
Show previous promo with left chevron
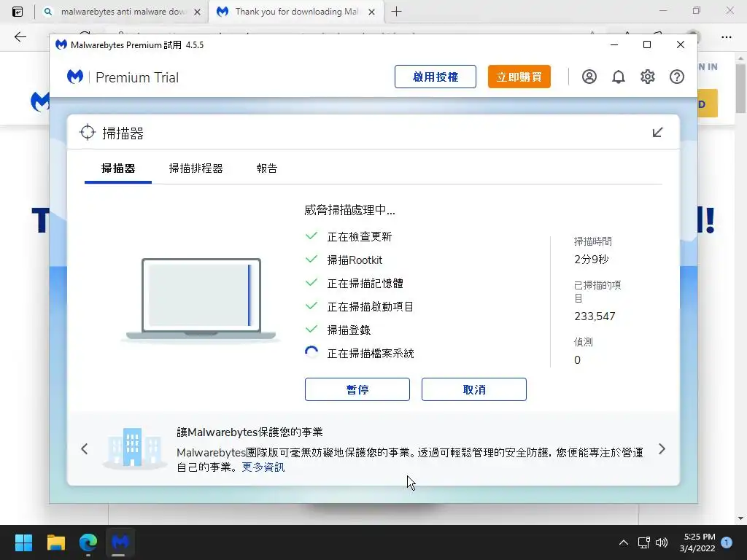(x=85, y=448)
